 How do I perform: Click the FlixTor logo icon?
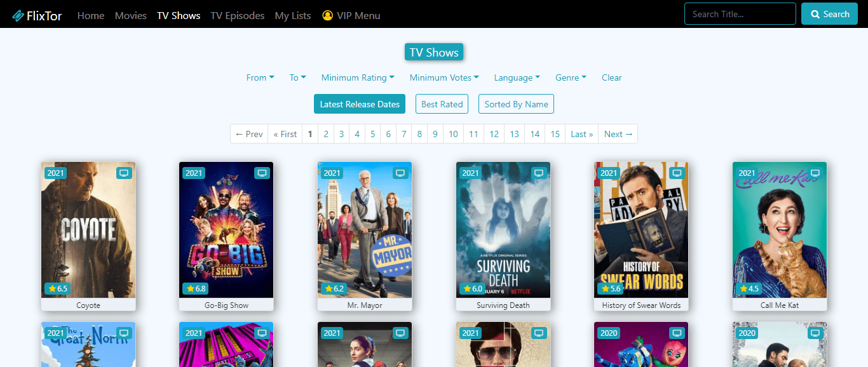click(18, 15)
